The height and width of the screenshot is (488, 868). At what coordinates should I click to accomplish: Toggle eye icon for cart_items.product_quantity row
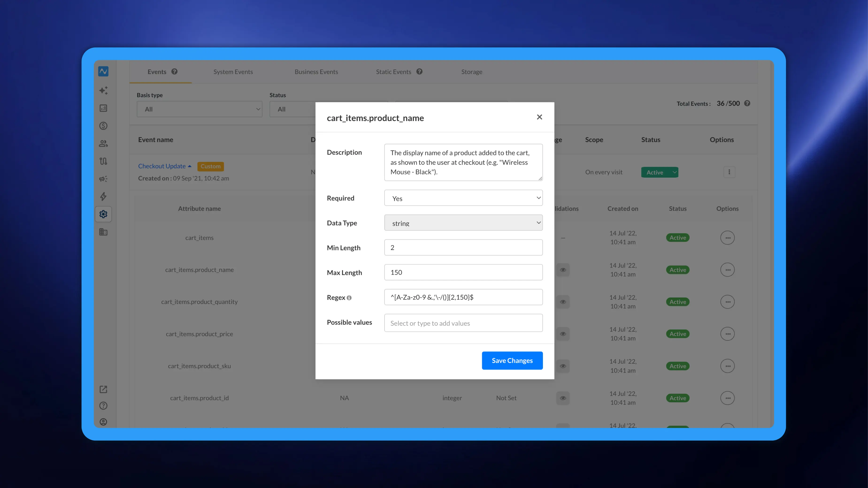(x=563, y=302)
